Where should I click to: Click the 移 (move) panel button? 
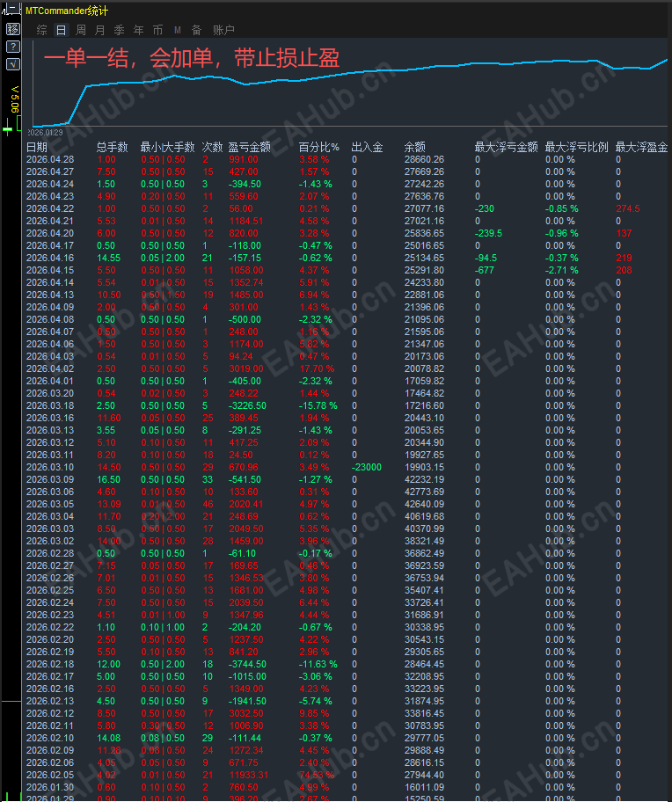click(13, 29)
